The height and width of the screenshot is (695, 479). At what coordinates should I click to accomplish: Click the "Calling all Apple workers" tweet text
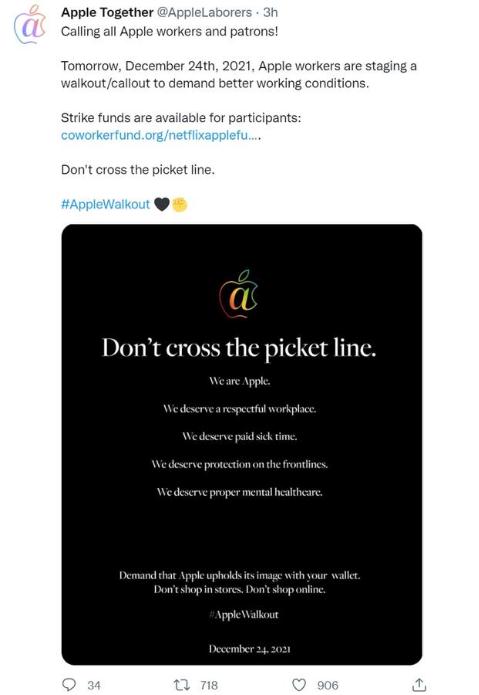[x=170, y=32]
